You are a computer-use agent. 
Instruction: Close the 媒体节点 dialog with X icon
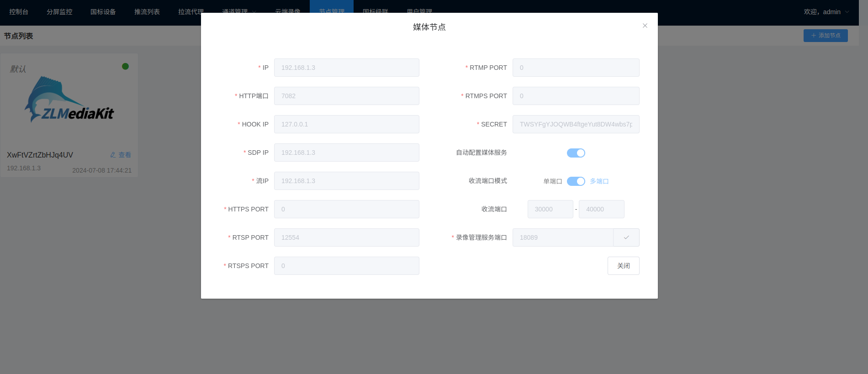point(645,26)
